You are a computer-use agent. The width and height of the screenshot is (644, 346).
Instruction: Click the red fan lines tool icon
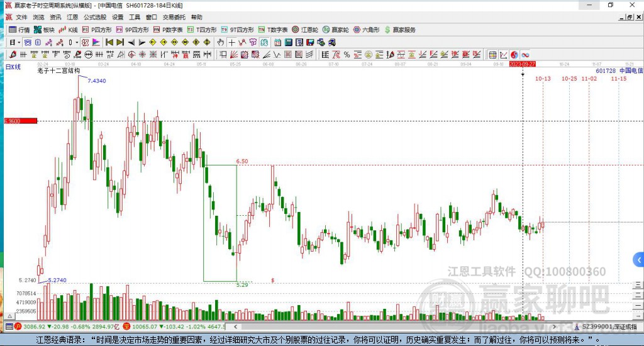[234, 54]
